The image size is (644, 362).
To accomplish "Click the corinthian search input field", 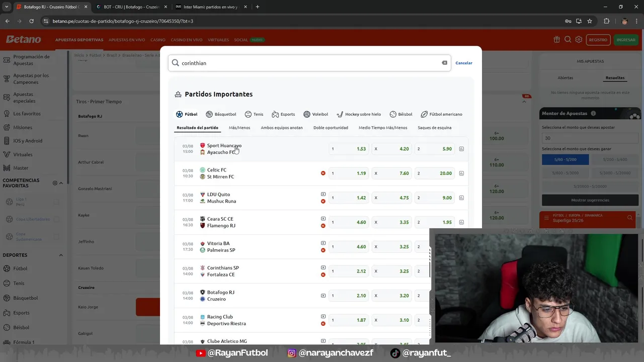I will coord(309,63).
